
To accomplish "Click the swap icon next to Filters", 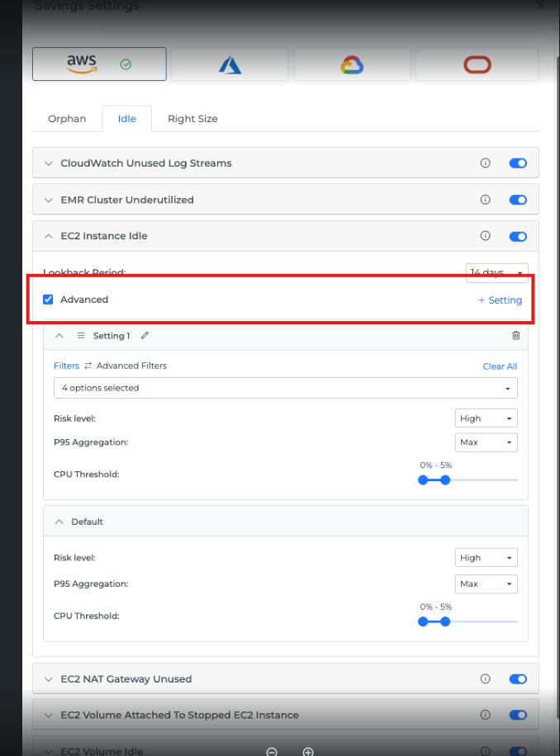I will coord(88,366).
